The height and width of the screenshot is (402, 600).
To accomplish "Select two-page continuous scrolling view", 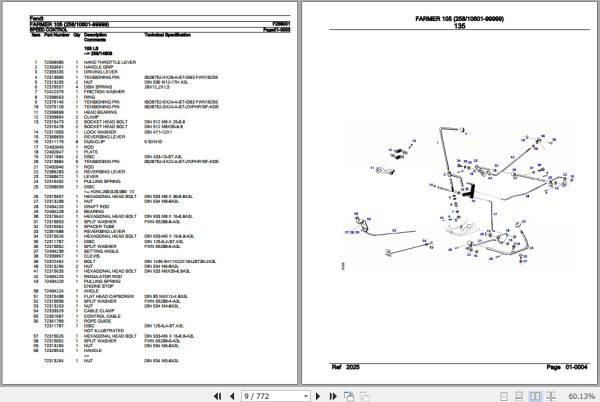I will coord(551,396).
